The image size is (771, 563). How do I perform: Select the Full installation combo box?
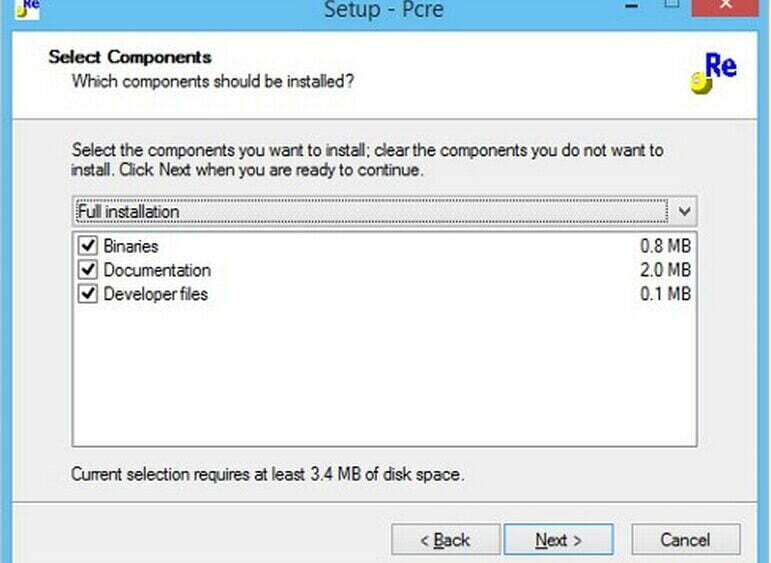384,211
